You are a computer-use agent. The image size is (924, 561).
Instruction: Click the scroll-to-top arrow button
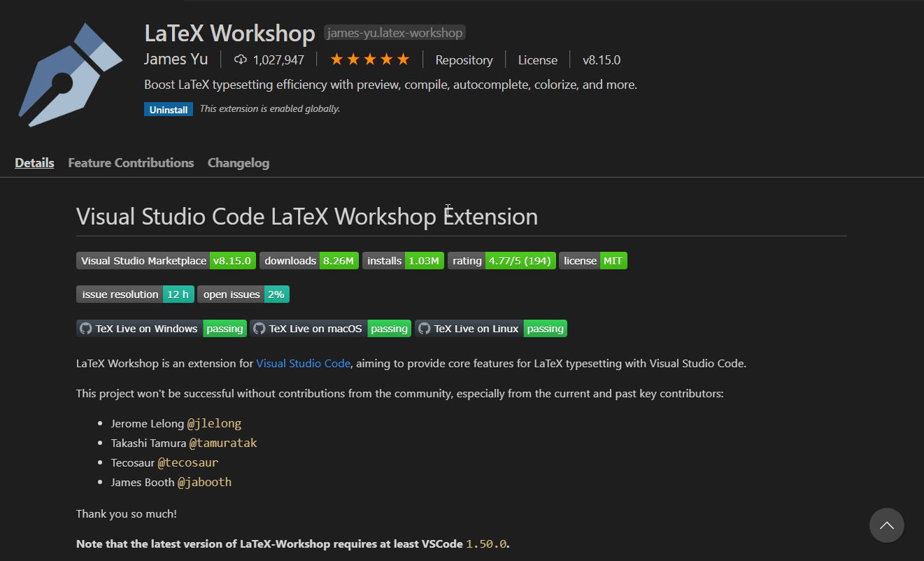[886, 525]
